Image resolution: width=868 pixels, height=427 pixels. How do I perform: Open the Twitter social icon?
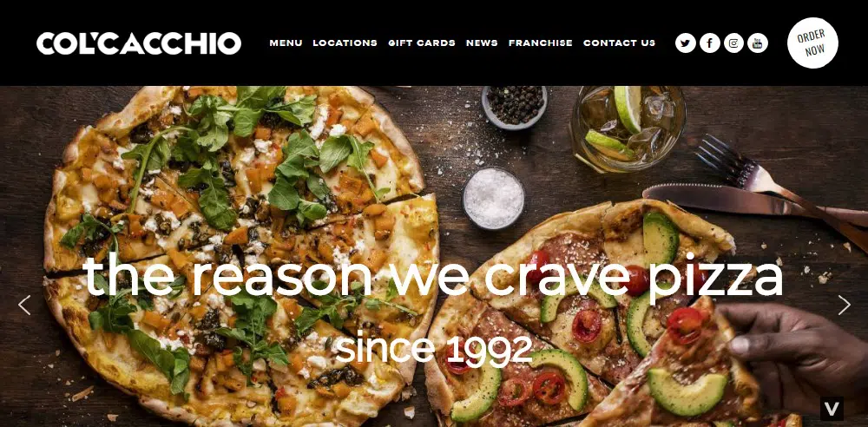[x=686, y=43]
